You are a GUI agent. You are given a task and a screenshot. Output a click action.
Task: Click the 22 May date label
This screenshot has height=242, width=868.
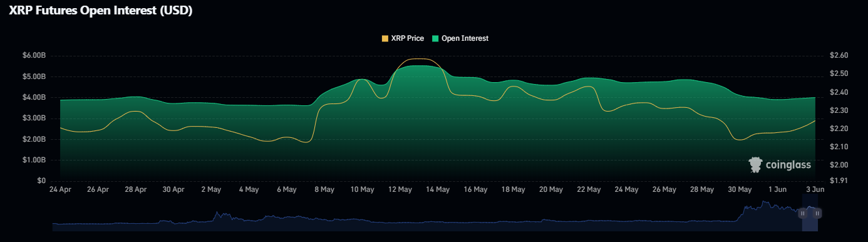588,189
